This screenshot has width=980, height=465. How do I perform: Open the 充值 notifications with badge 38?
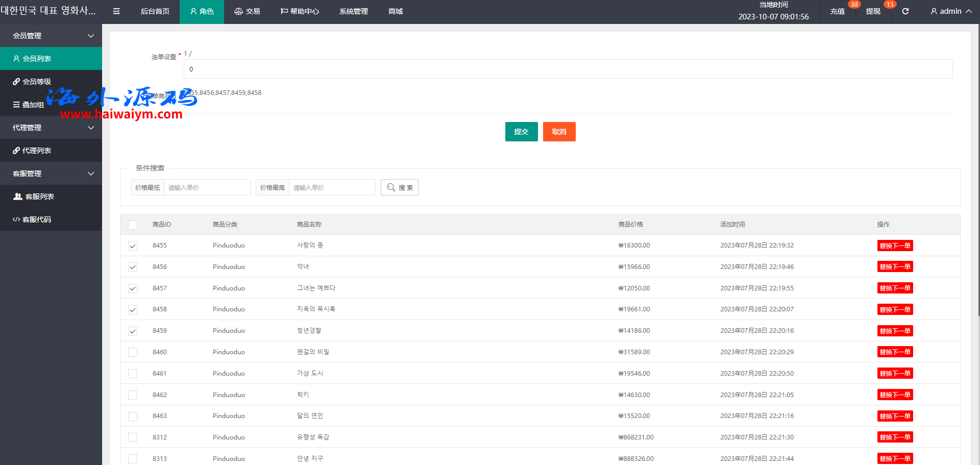(837, 11)
